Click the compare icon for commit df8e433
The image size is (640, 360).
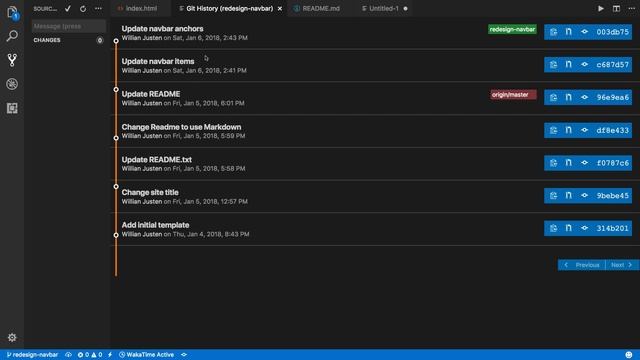tap(569, 130)
